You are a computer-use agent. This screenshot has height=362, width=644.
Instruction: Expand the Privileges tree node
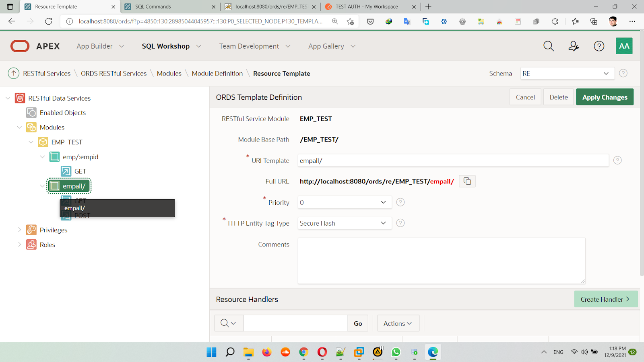pyautogui.click(x=19, y=230)
